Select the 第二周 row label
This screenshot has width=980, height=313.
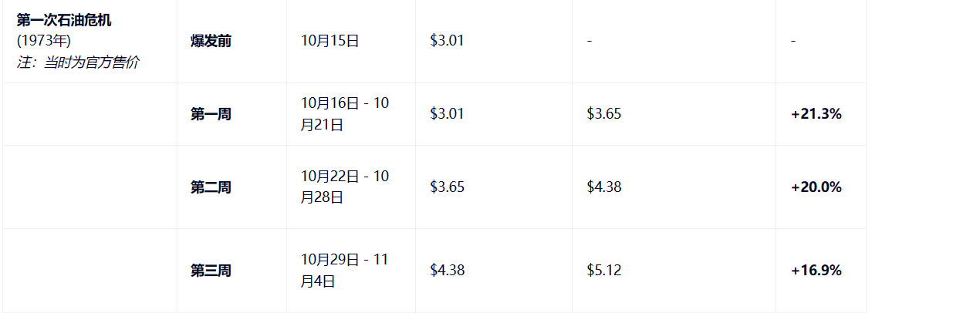[211, 187]
